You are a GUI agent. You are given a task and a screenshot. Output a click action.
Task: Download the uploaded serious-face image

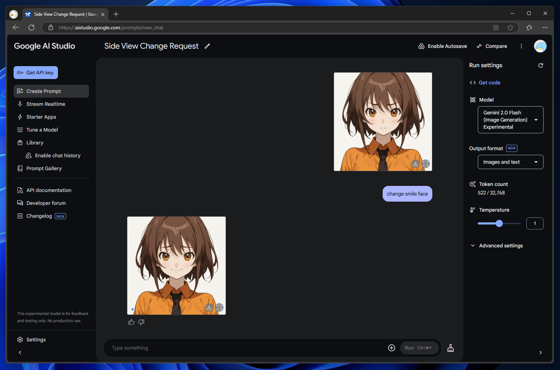point(415,164)
